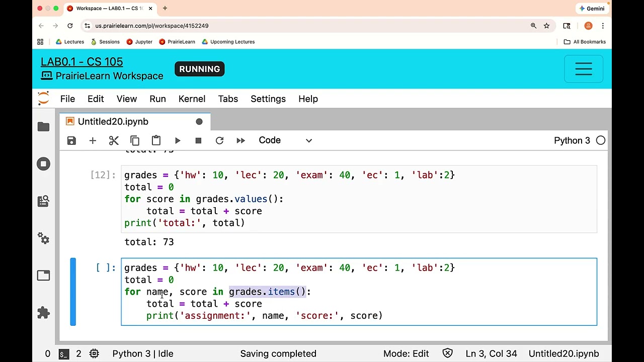Open the File Browser sidebar folder icon

point(44,127)
